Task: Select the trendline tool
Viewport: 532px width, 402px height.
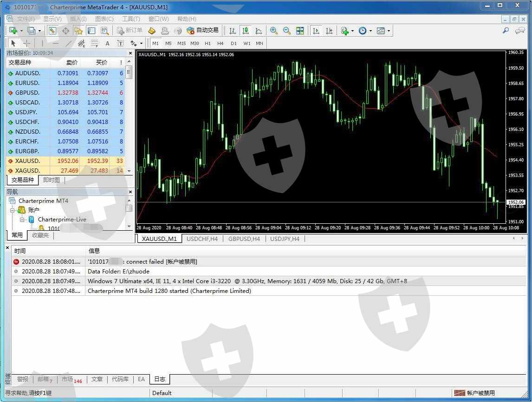Action: 68,43
